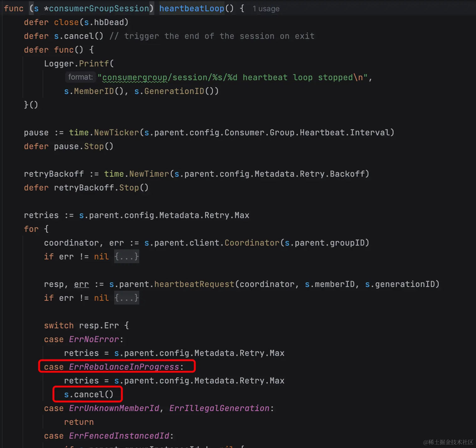
Task: Click the for loop keyword
Action: click(31, 229)
